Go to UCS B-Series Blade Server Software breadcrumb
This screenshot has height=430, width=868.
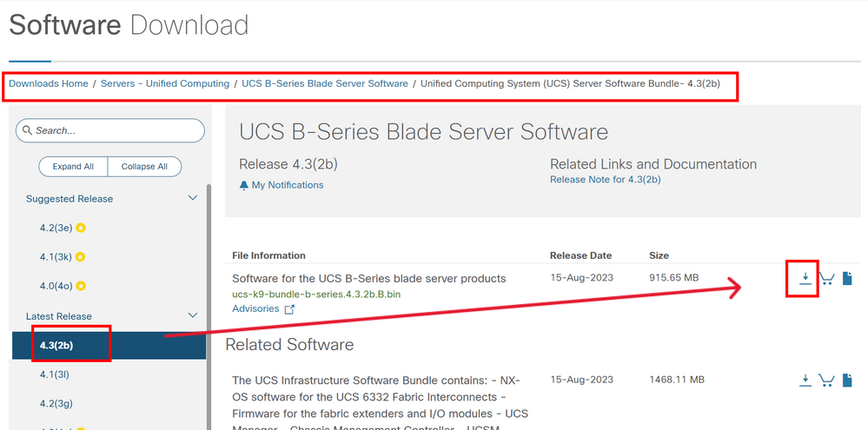tap(325, 83)
